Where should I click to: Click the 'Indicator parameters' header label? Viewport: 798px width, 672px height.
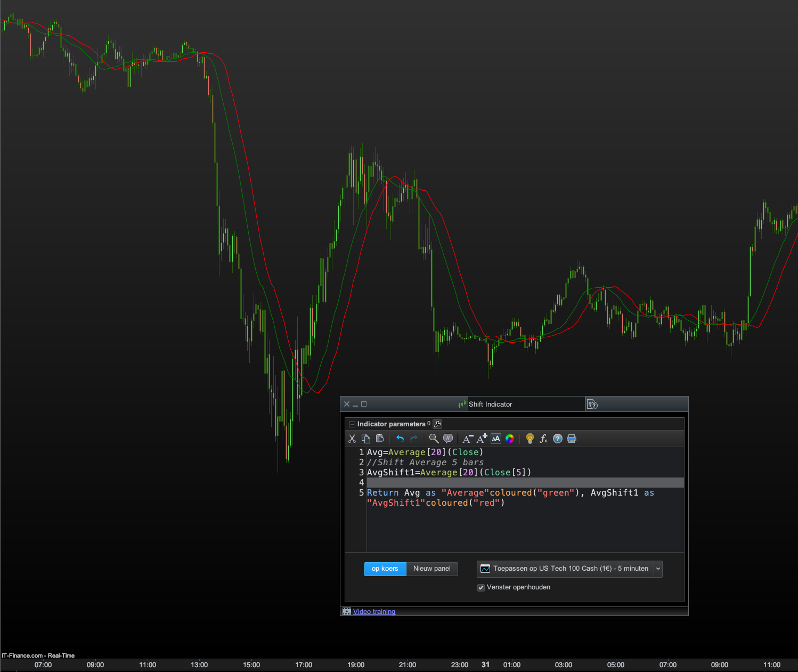[392, 424]
